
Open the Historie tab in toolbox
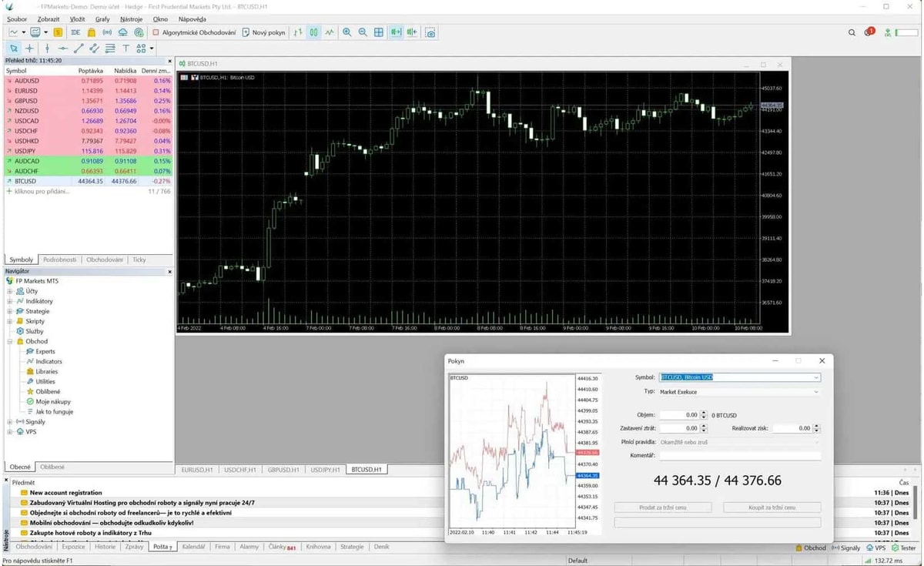(104, 547)
